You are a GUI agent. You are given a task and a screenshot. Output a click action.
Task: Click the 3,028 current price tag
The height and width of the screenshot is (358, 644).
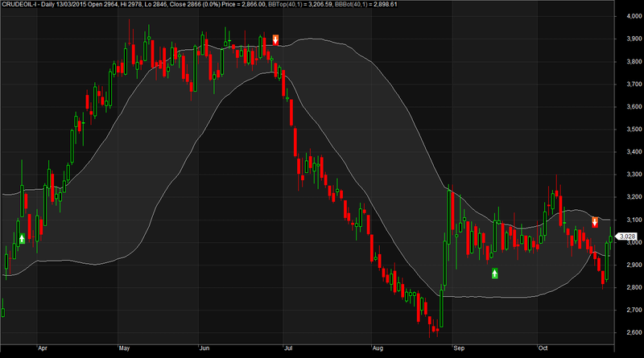627,237
